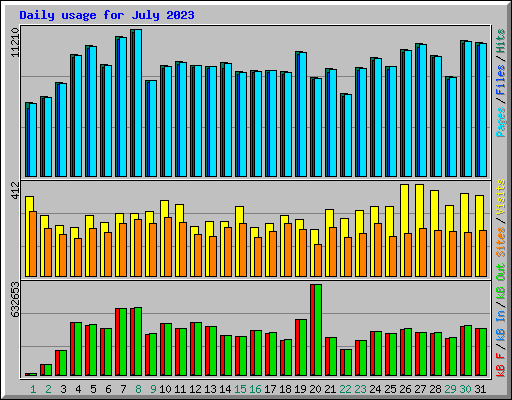Viewport: 512px width, 400px height.
Task: Select day label 22 on the axis
Action: point(345,389)
